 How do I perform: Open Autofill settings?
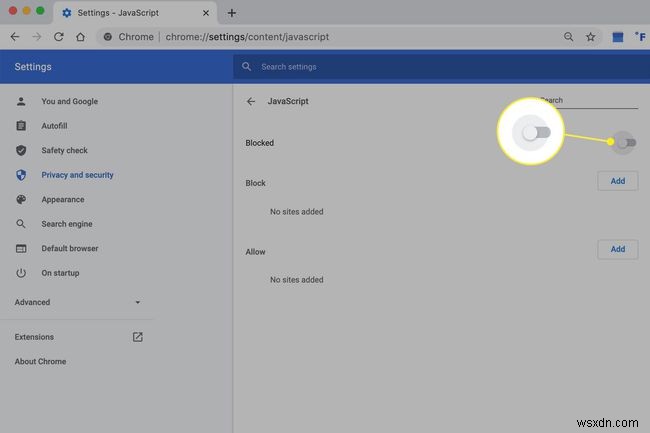[54, 126]
